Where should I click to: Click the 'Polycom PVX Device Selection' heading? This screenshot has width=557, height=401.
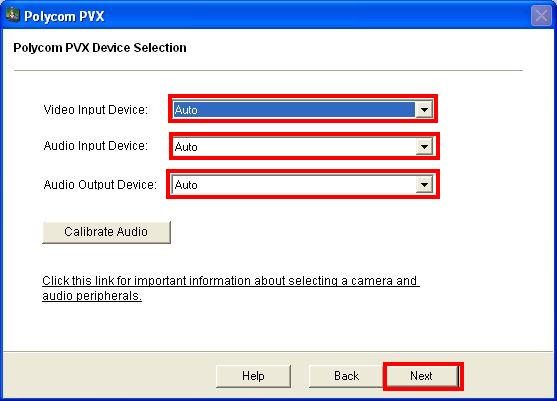tap(100, 48)
